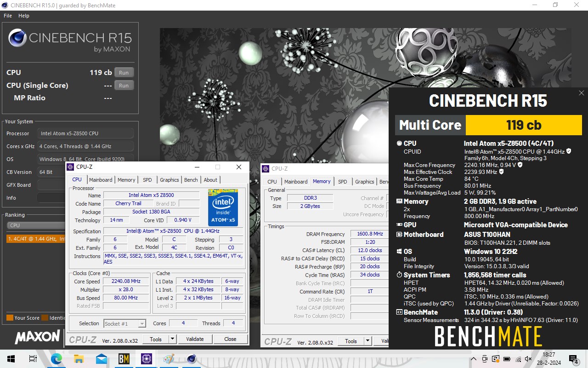
Task: Open the Mail app taskbar icon
Action: pyautogui.click(x=101, y=359)
